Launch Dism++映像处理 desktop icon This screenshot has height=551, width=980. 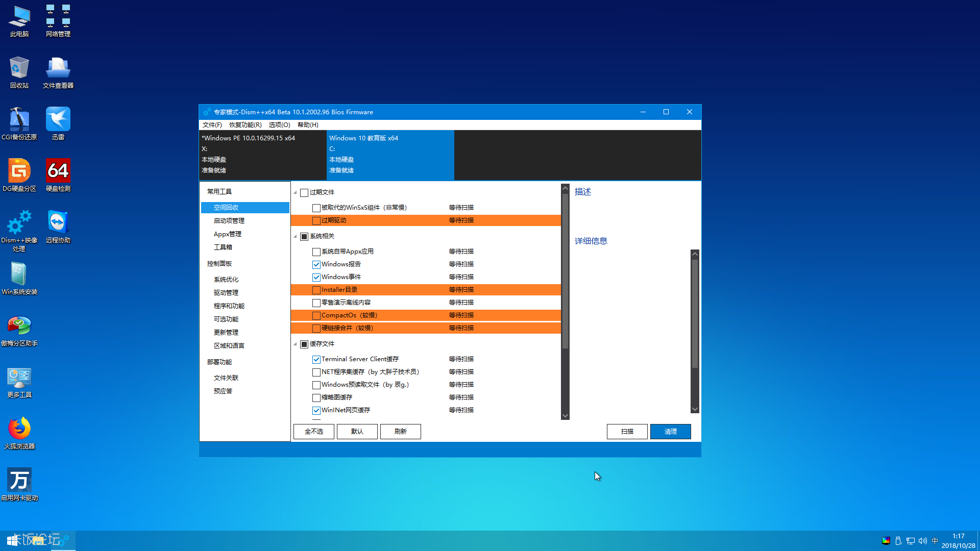(19, 231)
